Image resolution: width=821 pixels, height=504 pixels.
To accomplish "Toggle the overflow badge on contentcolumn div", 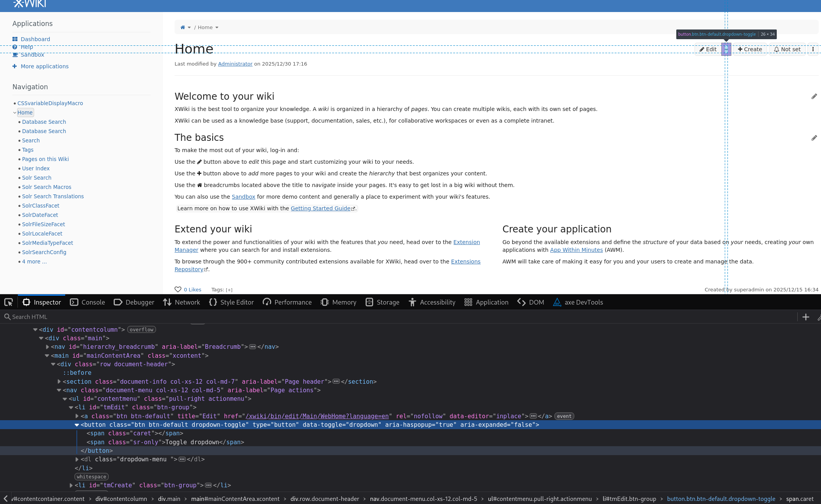I will tap(142, 330).
